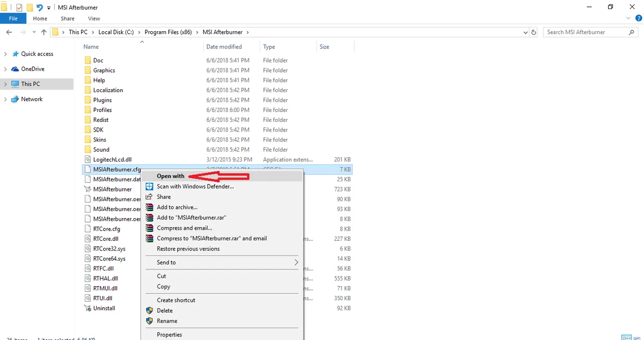
Task: Choose Restore previous versions
Action: 222,249
